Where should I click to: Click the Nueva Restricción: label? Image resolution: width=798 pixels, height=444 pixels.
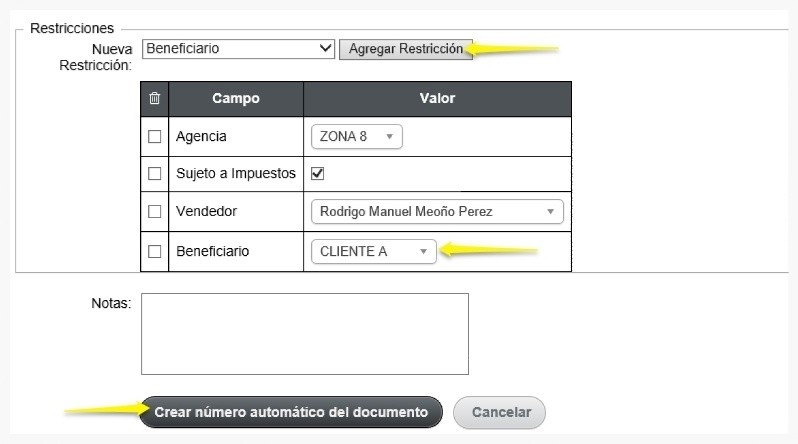coord(96,57)
